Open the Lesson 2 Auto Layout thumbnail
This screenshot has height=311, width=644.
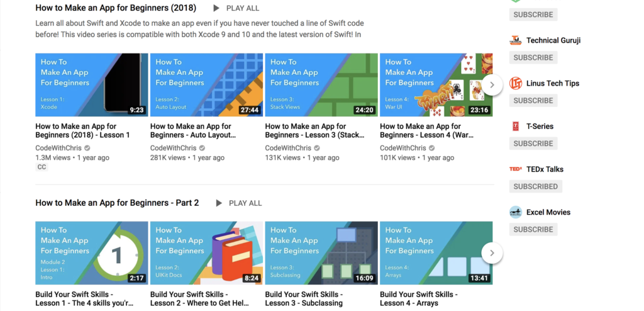click(206, 85)
